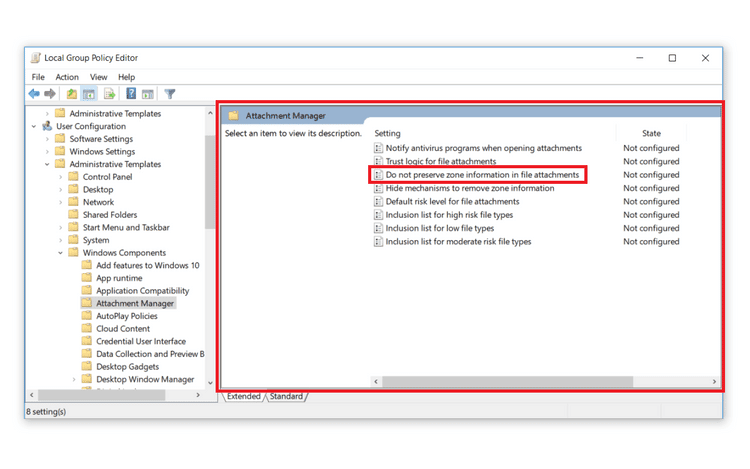This screenshot has height=469, width=750.
Task: Click the Local Group Policy Editor title icon
Action: tap(35, 58)
